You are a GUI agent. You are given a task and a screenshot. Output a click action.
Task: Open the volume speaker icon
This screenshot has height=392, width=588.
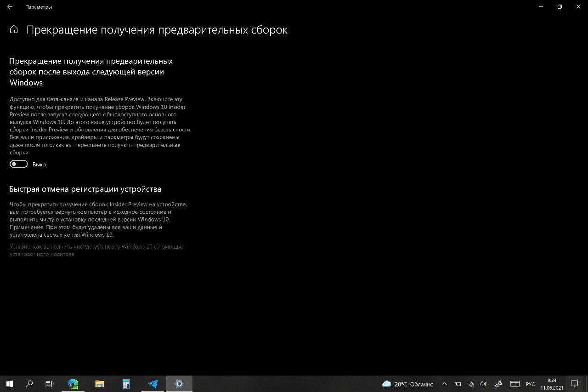(483, 384)
